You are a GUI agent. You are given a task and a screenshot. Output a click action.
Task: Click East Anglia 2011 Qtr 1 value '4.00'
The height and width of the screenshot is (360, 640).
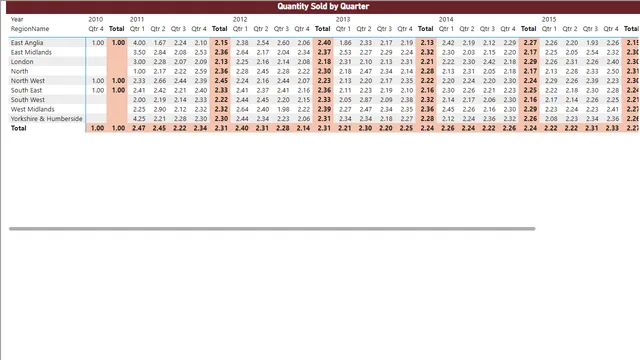coord(139,42)
